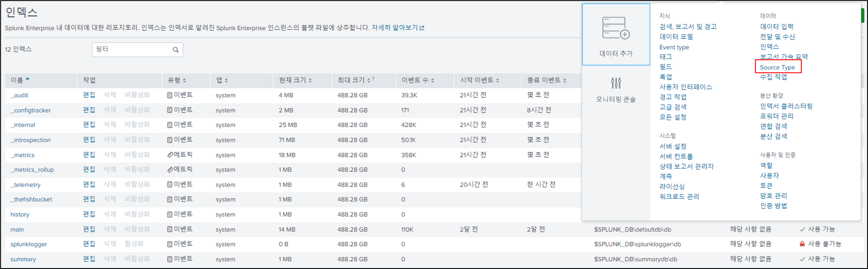The image size is (868, 269).
Task: Open 필드 menu entry
Action: pyautogui.click(x=666, y=67)
